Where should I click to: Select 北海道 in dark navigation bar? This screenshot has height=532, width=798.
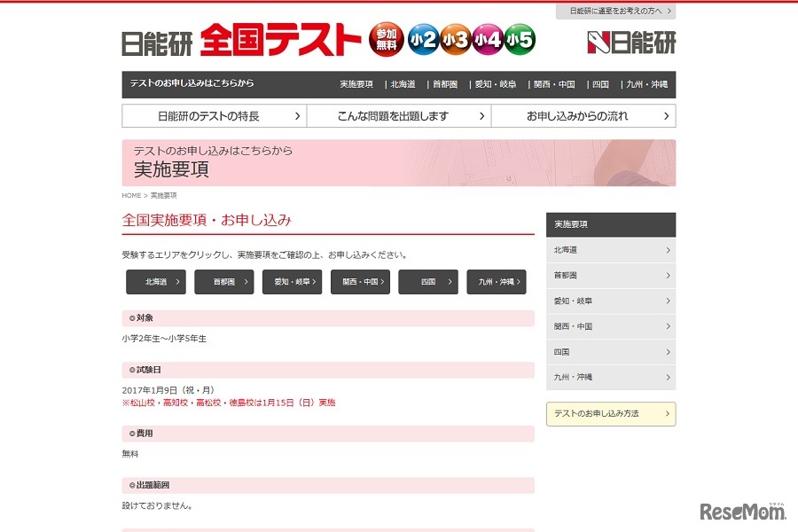pyautogui.click(x=403, y=84)
